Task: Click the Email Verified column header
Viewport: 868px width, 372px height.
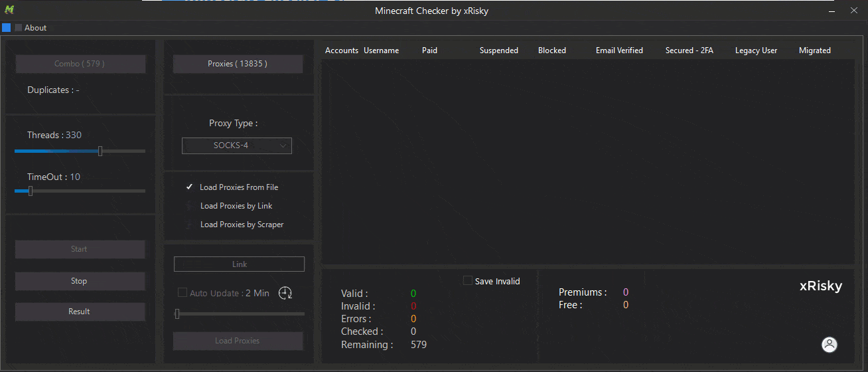Action: coord(619,50)
